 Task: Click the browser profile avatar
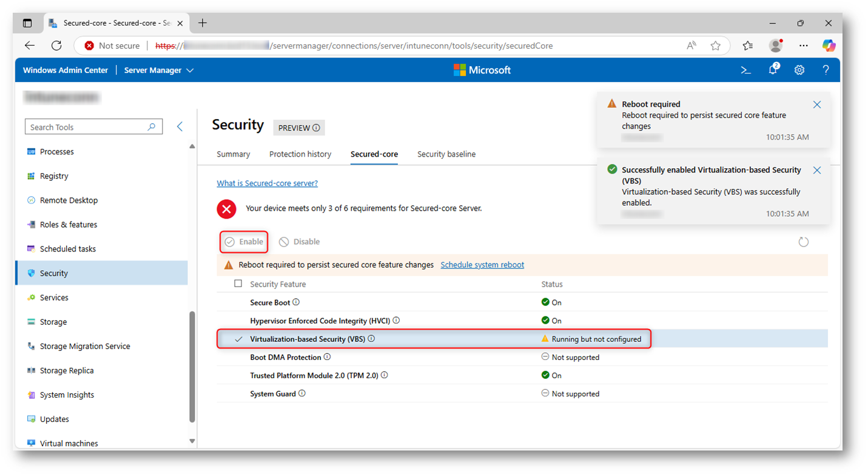[776, 46]
